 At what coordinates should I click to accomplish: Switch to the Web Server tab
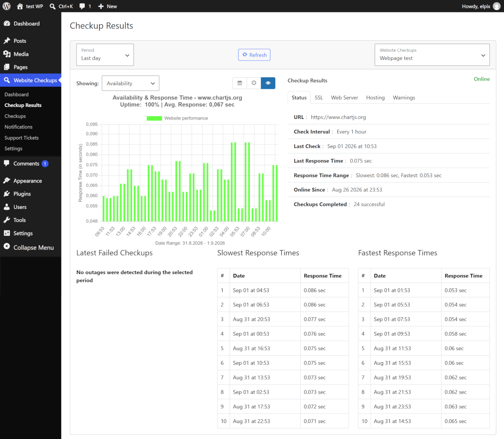point(344,97)
